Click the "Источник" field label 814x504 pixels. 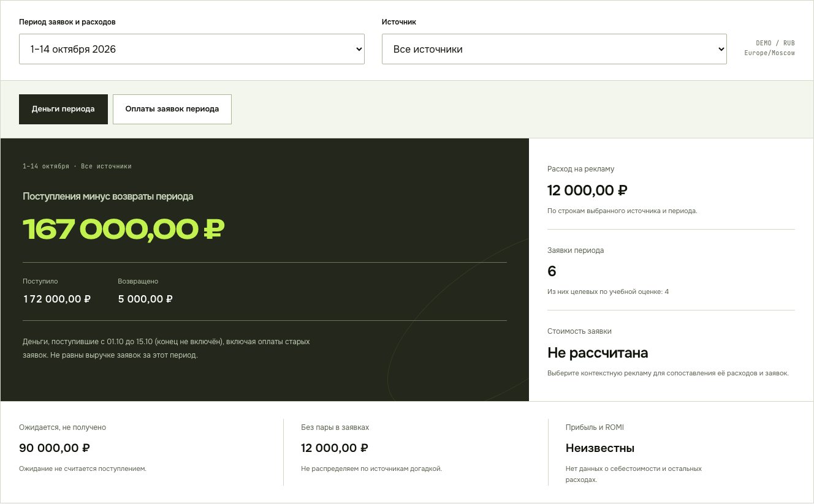coord(399,21)
